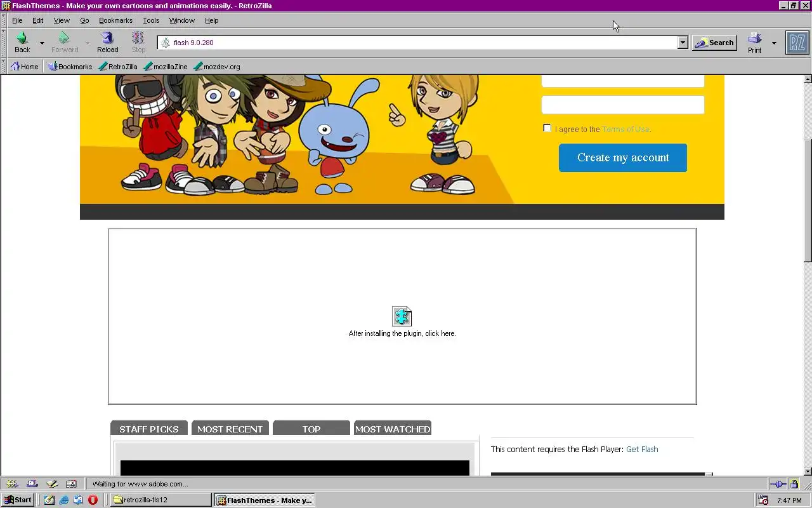Open the RetroZilla bookmark link

click(118, 66)
